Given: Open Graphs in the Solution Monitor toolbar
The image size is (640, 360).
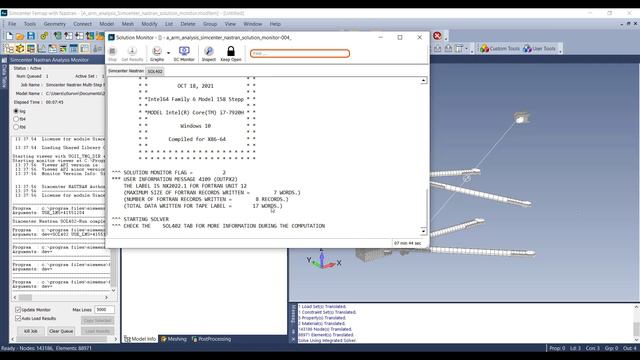Looking at the screenshot, I should point(157,53).
